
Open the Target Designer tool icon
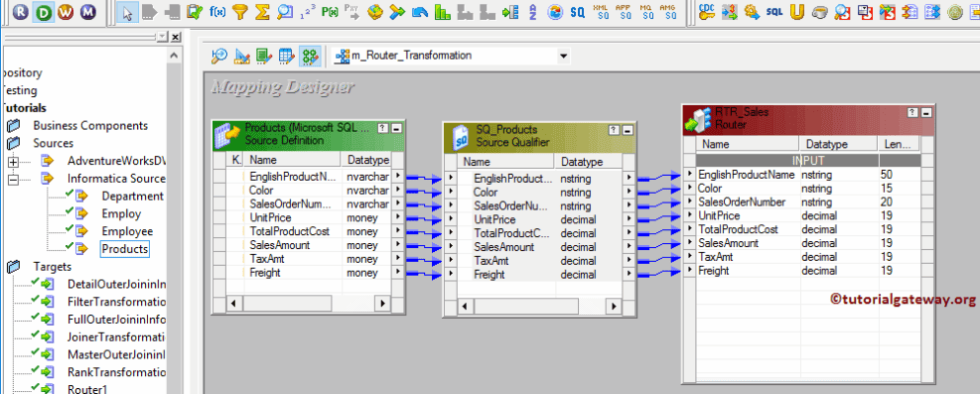click(x=241, y=57)
